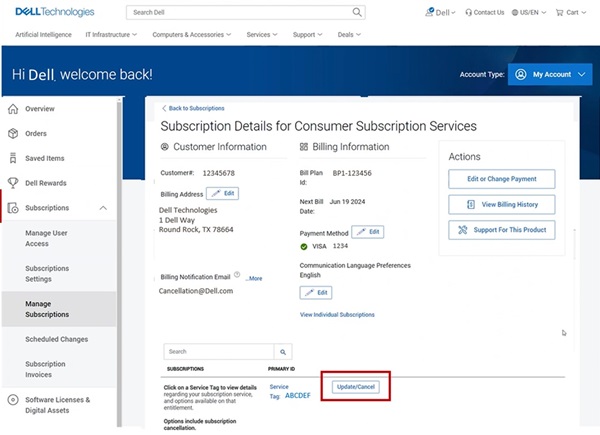Click the subscriptions search magnifier button

[284, 352]
